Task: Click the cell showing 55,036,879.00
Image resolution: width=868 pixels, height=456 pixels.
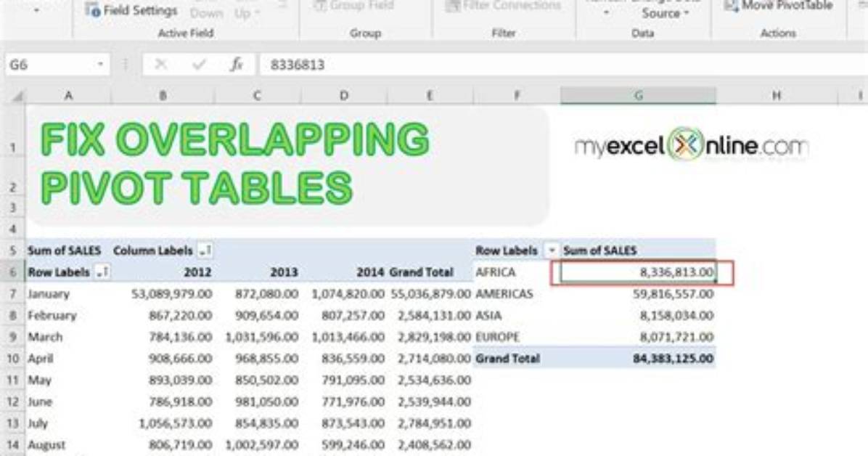Action: point(430,293)
